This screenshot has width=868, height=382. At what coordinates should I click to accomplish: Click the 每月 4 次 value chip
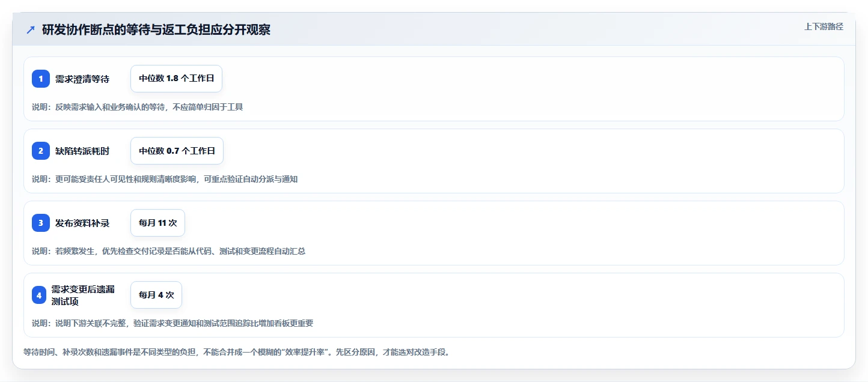point(156,295)
